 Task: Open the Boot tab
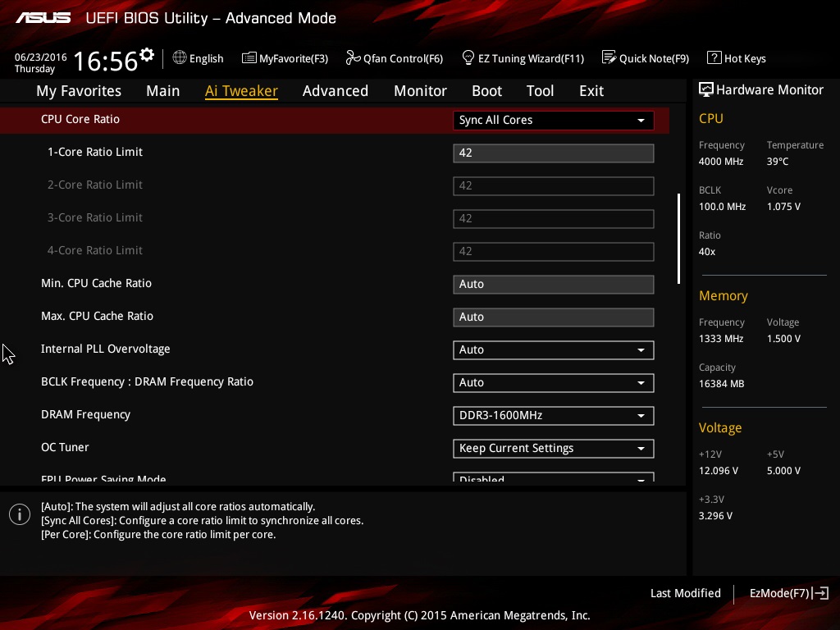tap(486, 90)
